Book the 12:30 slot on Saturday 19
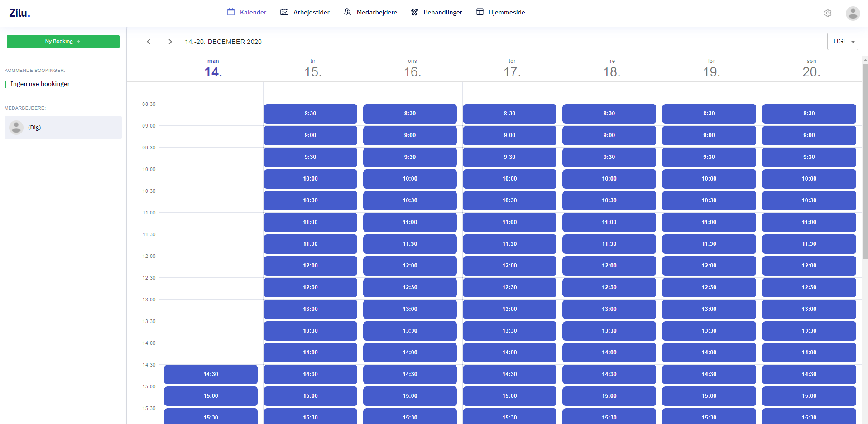This screenshot has height=424, width=868. (x=709, y=287)
